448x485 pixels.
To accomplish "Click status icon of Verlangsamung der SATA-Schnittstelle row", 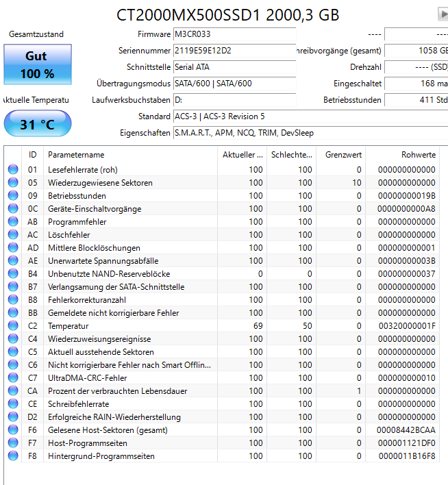I will coord(13,287).
